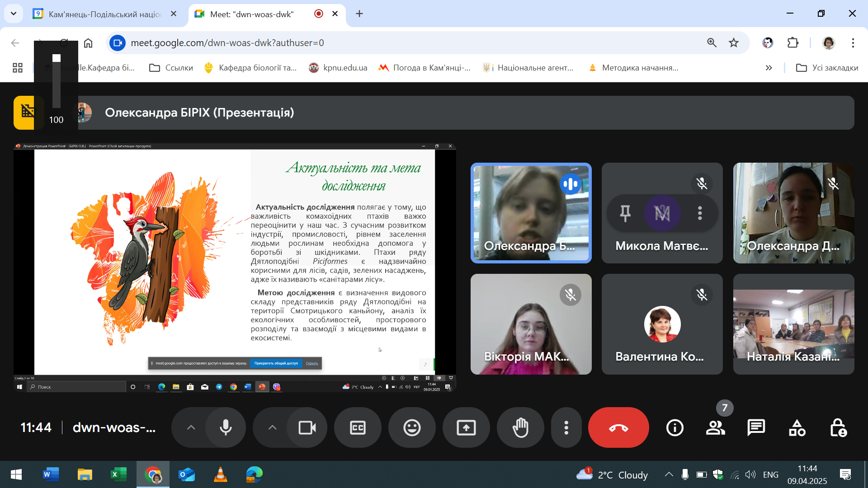Screen dimensions: 868x488
Task: Open host controls lock icon
Action: [838, 427]
